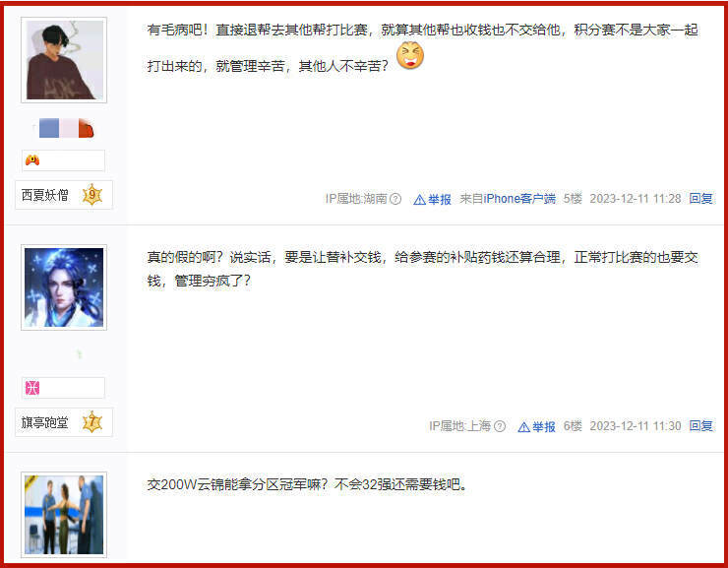Click the pink Pisces zodiac icon
728x568 pixels.
[x=32, y=388]
